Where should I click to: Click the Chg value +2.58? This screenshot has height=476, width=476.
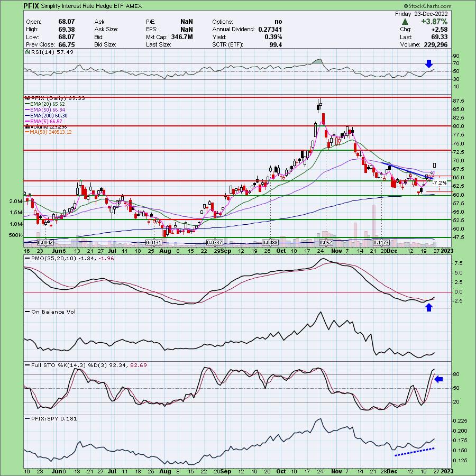(x=440, y=30)
